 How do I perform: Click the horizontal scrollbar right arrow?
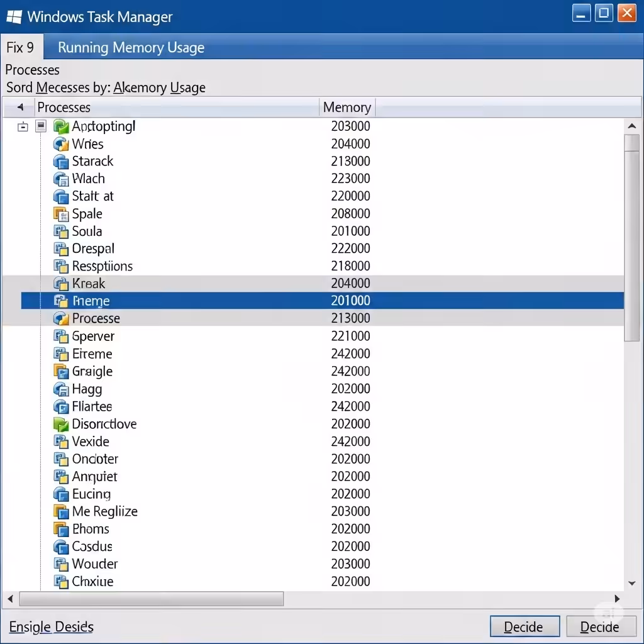617,599
